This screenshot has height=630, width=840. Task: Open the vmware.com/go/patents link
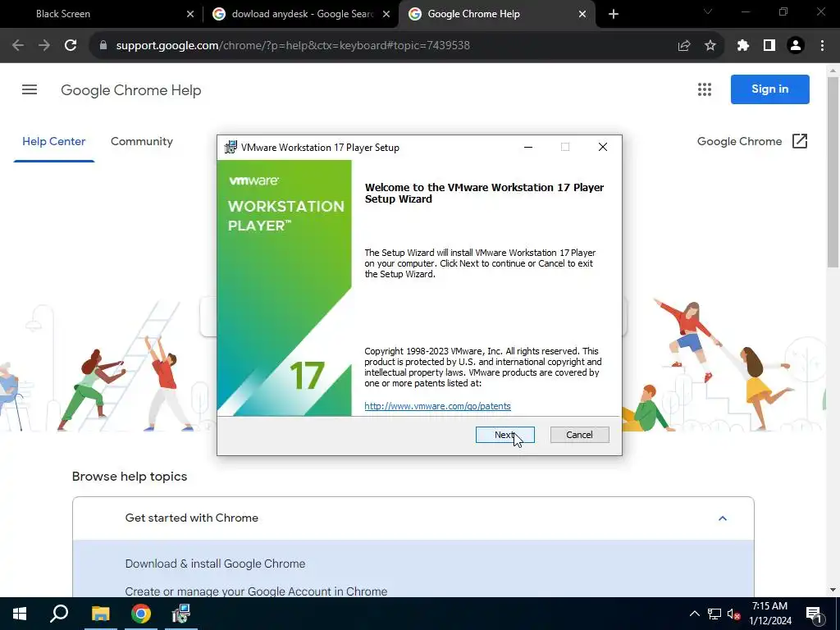[x=437, y=406]
